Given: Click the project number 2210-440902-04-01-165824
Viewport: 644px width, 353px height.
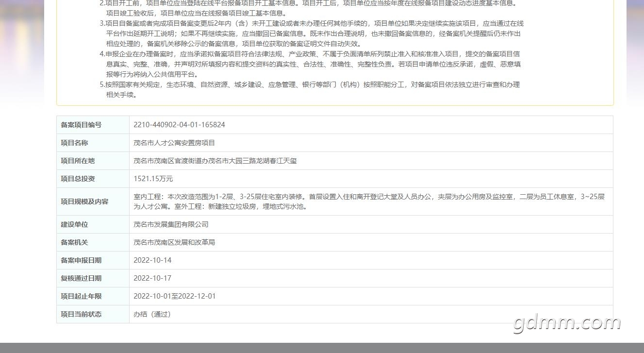Looking at the screenshot, I should (x=179, y=125).
